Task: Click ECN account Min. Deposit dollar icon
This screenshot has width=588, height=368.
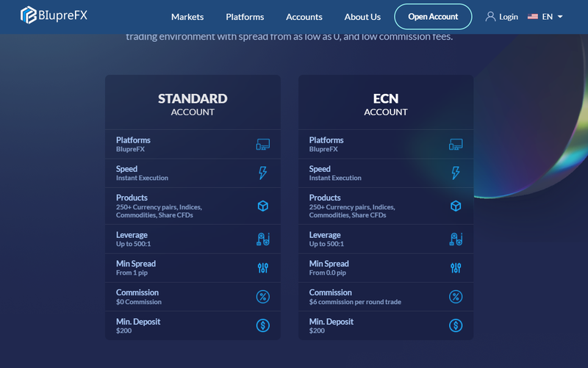Action: (456, 325)
